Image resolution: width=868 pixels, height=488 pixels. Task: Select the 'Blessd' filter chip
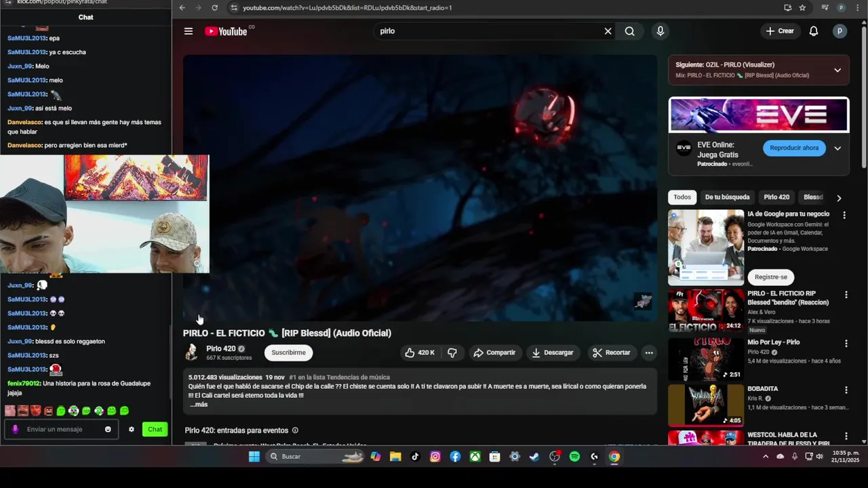(813, 197)
